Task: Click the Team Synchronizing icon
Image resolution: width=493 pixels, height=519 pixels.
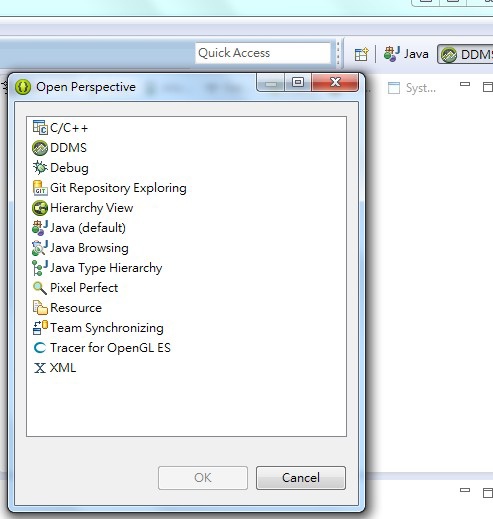Action: point(40,328)
